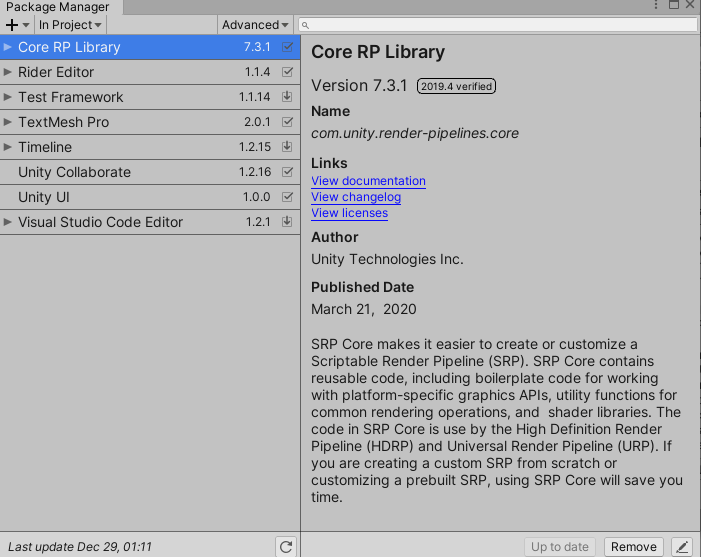701x557 pixels.
Task: Click the installed checkmark icon for Unity Collaborate
Action: [288, 172]
